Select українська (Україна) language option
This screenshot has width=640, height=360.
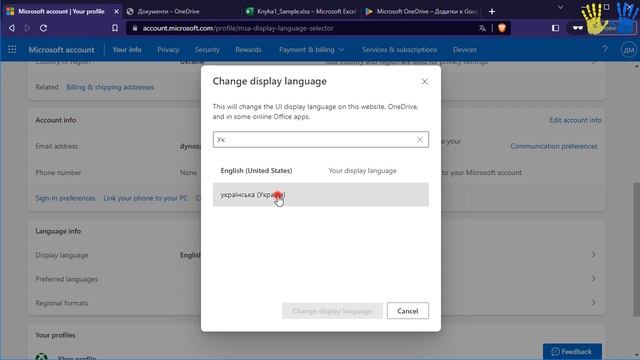(321, 195)
